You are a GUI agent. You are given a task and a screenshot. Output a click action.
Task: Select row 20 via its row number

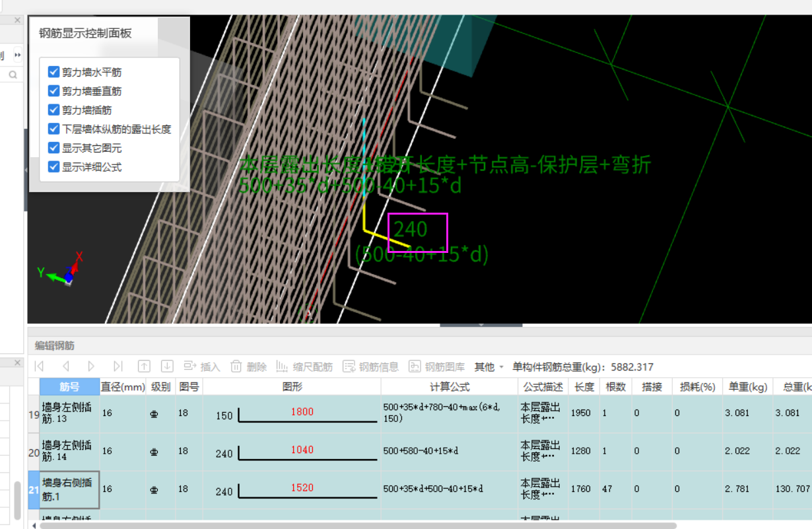[34, 452]
